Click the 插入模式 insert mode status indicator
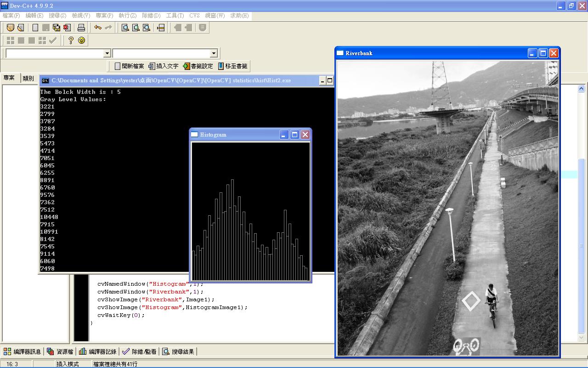Image resolution: width=588 pixels, height=368 pixels. point(68,364)
